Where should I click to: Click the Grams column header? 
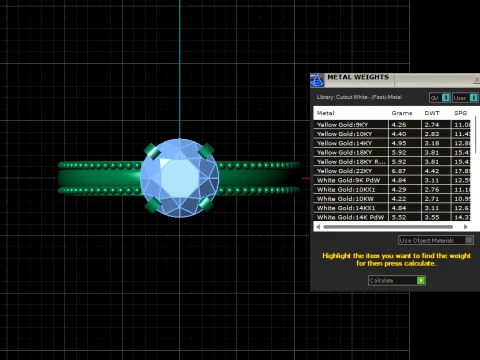(x=402, y=113)
